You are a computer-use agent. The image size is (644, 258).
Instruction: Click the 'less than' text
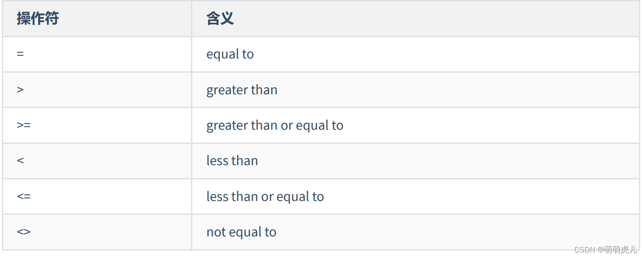[x=232, y=161]
